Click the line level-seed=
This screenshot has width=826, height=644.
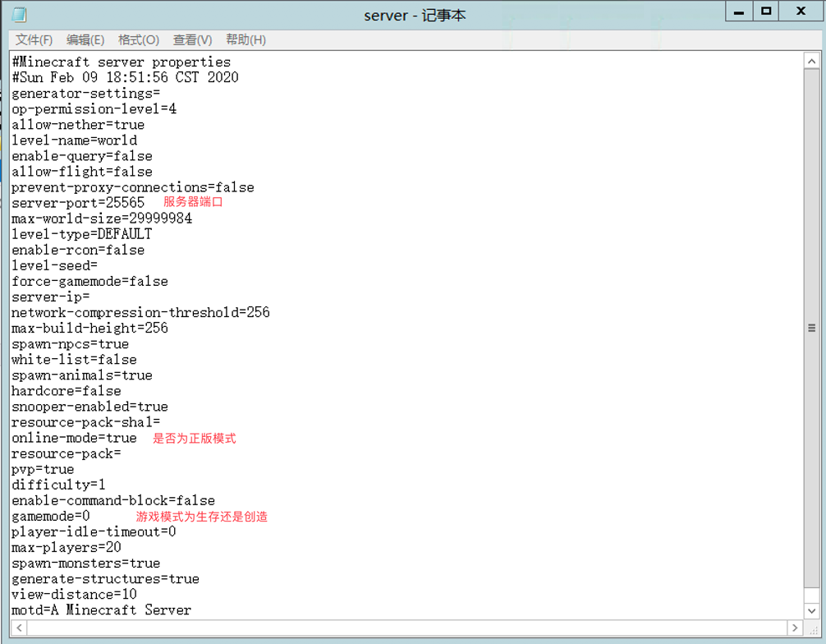click(x=55, y=265)
